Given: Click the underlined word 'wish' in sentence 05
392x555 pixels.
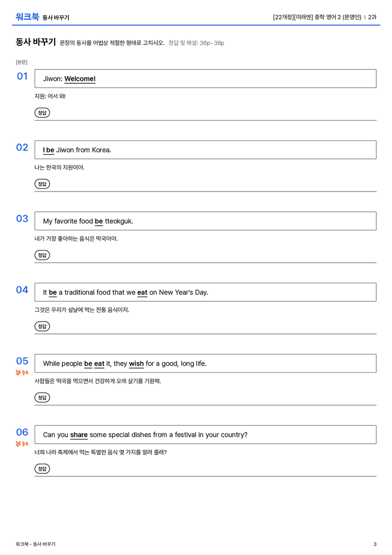Looking at the screenshot, I should coord(136,364).
